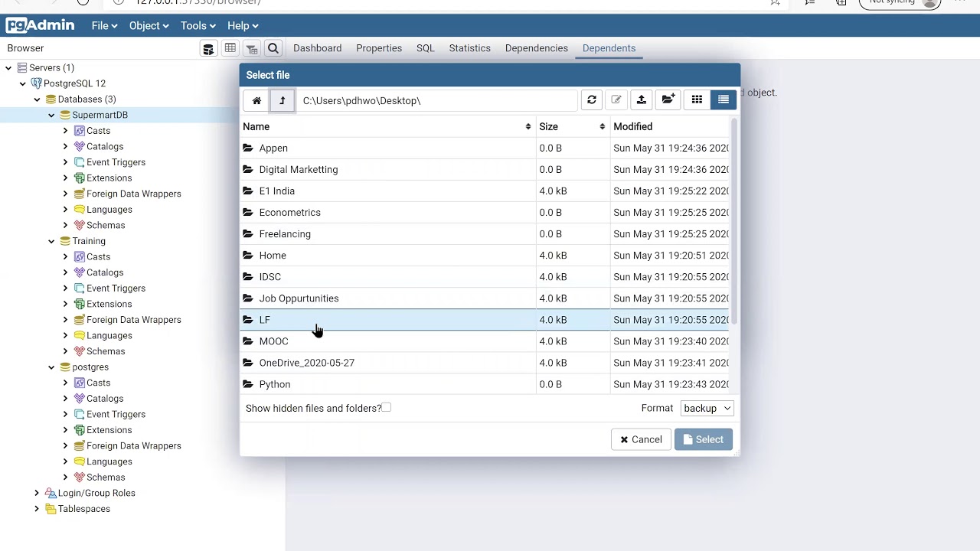Open the Query Tool icon in Browser panel

[208, 49]
